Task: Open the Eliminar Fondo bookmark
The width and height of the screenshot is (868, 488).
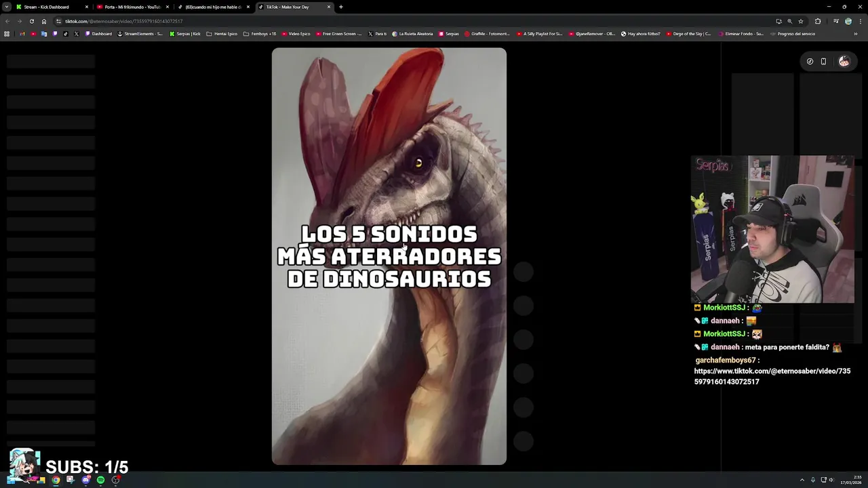Action: (740, 34)
